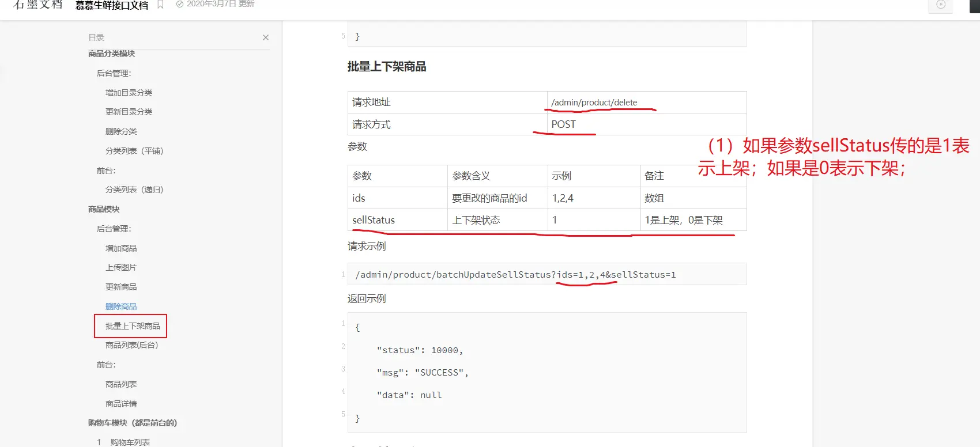This screenshot has width=980, height=447.
Task: Bookmark the 慕慕生鲜接口文档 document
Action: (160, 5)
